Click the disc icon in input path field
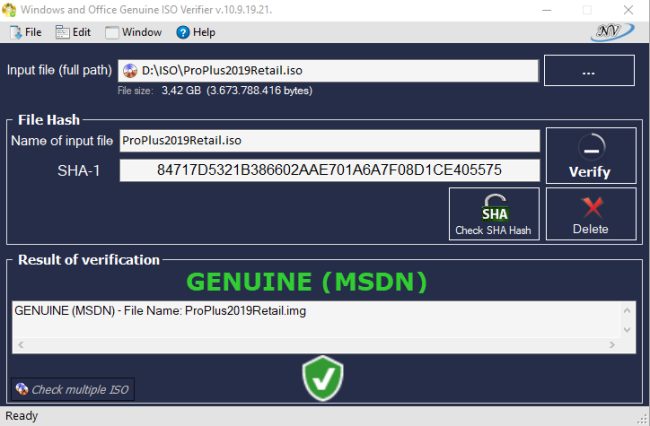This screenshot has height=426, width=650. (x=130, y=70)
